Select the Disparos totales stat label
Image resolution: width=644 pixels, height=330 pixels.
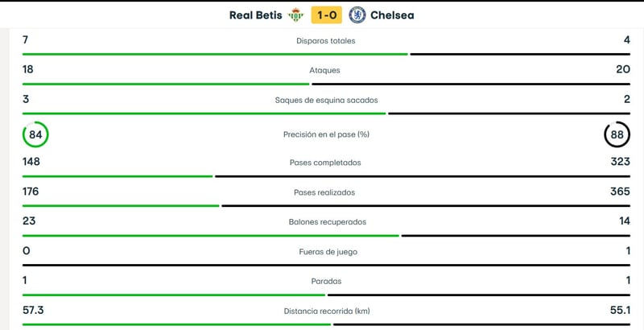(325, 40)
